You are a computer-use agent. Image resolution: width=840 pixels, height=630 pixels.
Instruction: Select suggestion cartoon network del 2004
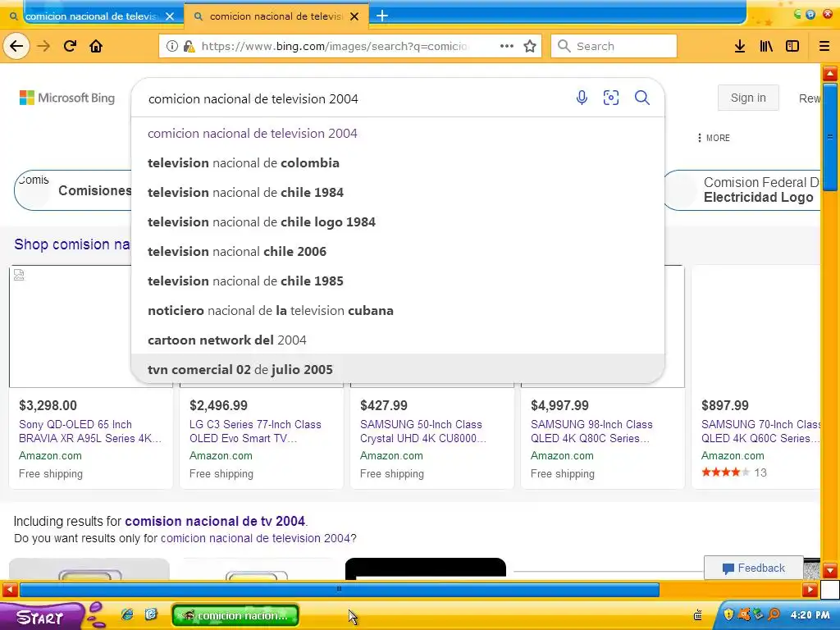(x=398, y=340)
